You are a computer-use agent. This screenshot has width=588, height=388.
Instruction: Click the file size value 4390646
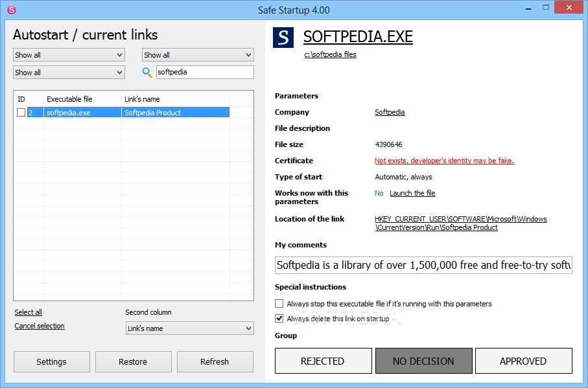point(388,144)
